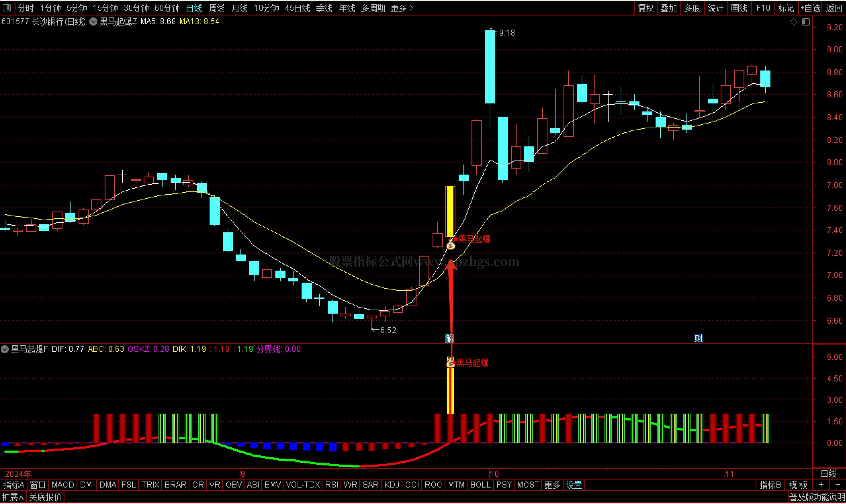
Task: Click the diamond icon near the price axis
Action: tap(793, 22)
